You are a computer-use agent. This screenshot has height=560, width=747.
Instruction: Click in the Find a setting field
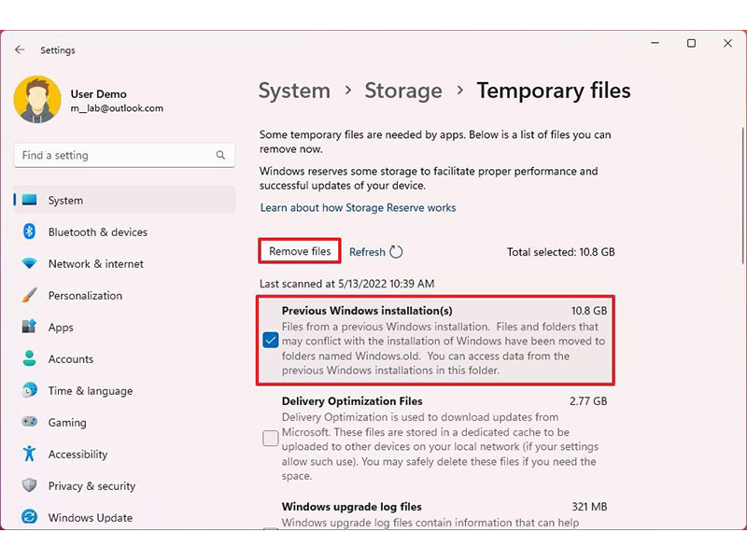click(x=125, y=155)
